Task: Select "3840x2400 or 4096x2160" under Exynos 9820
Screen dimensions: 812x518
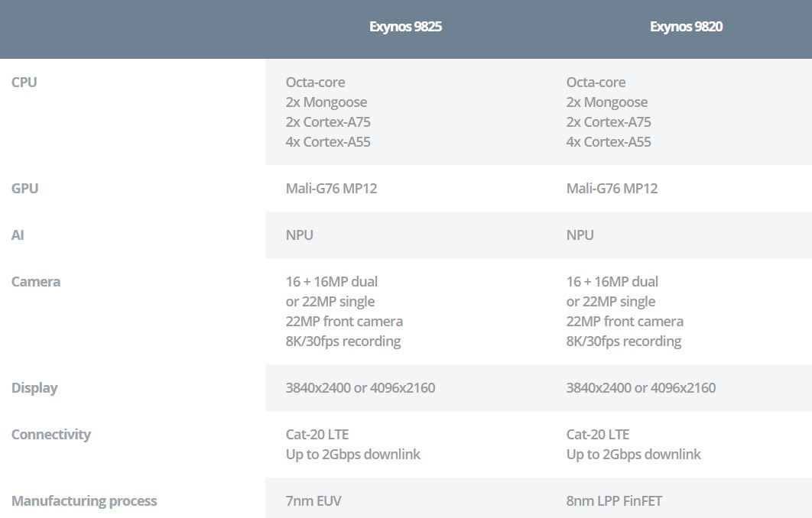Action: point(641,388)
